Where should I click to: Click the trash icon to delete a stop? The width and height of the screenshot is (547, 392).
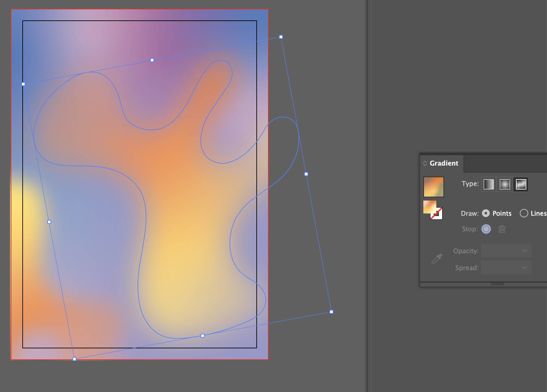click(502, 229)
